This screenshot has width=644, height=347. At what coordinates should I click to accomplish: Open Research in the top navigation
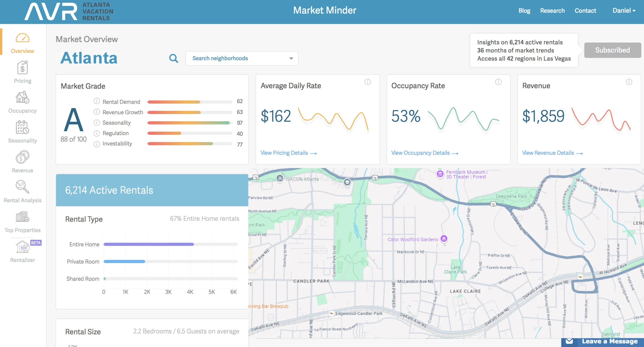[552, 11]
